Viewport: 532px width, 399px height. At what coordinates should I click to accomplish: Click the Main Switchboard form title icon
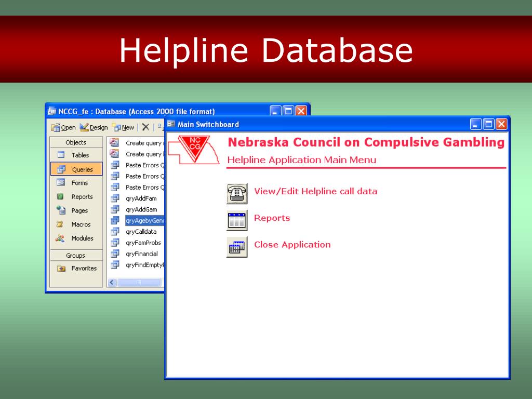(x=171, y=124)
